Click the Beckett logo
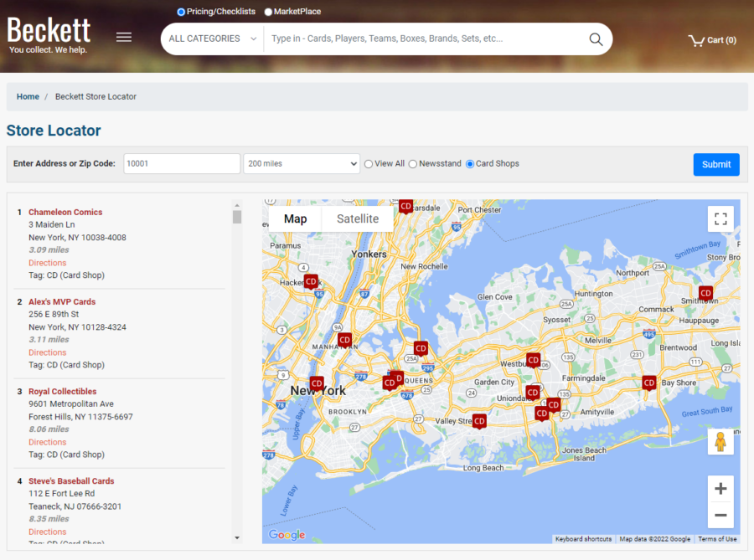 tap(49, 35)
